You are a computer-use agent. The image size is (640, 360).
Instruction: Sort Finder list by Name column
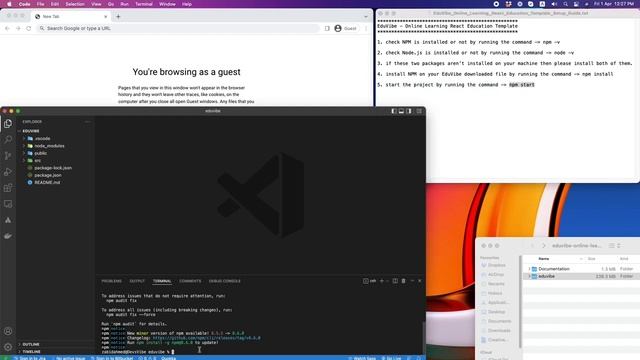[543, 259]
